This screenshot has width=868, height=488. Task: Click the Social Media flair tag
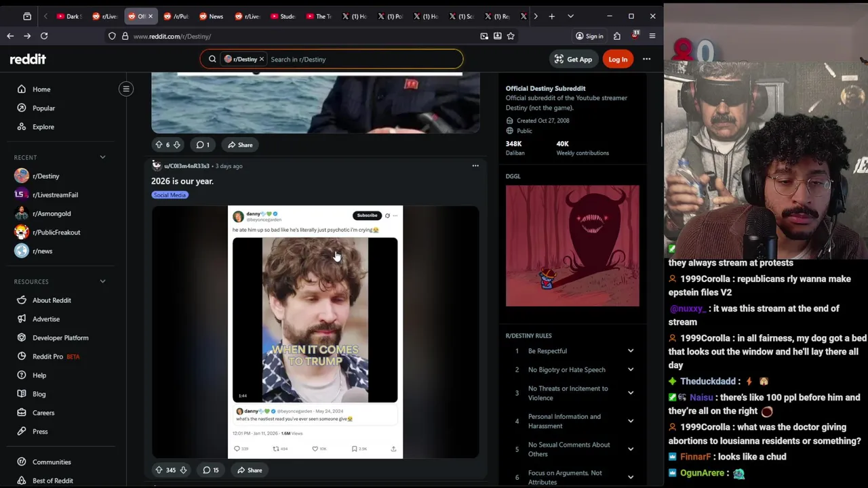tap(170, 195)
